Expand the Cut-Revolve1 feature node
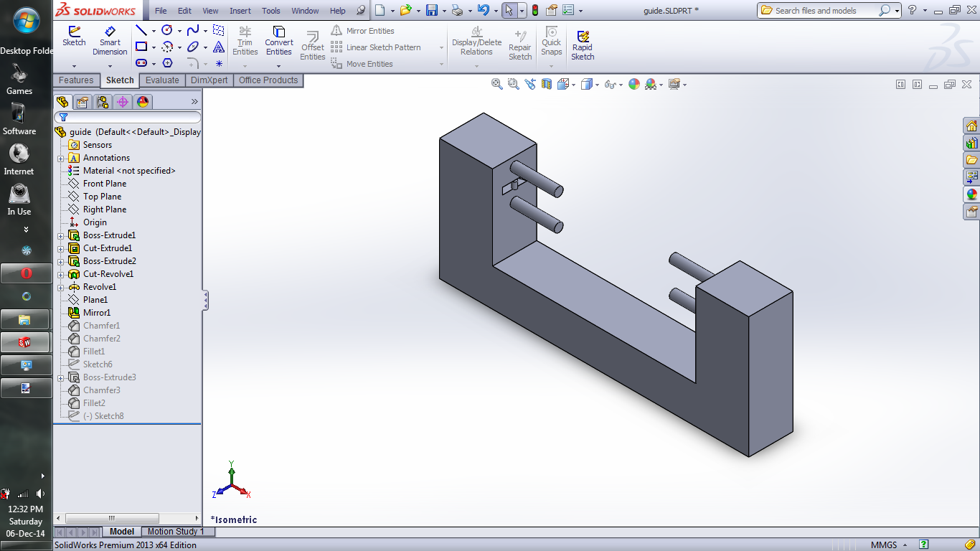Screen dimensions: 980x551 point(61,274)
